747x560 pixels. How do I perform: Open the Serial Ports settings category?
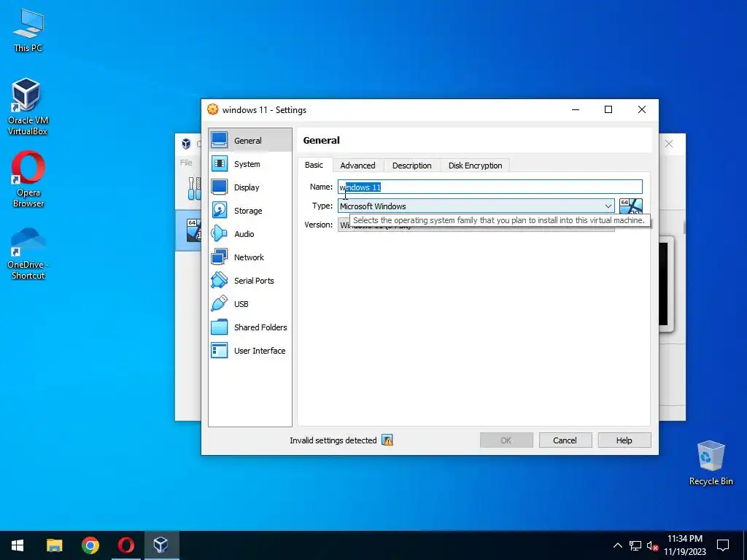coord(249,281)
